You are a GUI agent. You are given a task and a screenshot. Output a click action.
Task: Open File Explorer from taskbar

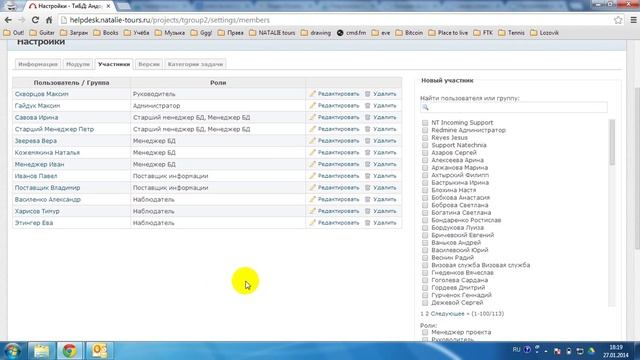41,351
